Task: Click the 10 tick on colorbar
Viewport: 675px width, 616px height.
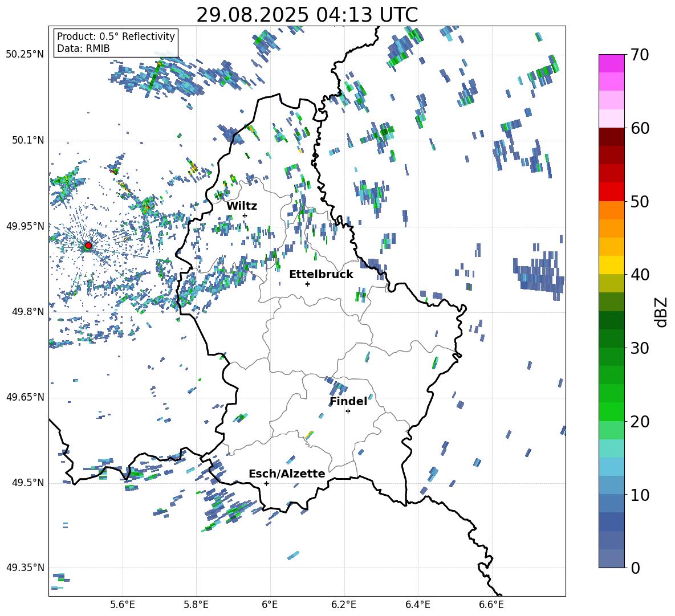Action: click(639, 495)
